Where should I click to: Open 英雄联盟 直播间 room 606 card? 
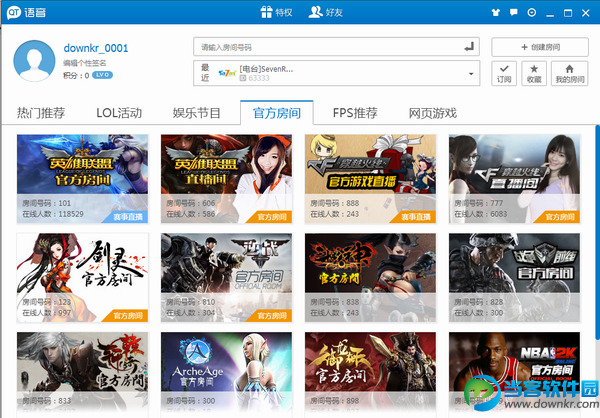(x=226, y=179)
